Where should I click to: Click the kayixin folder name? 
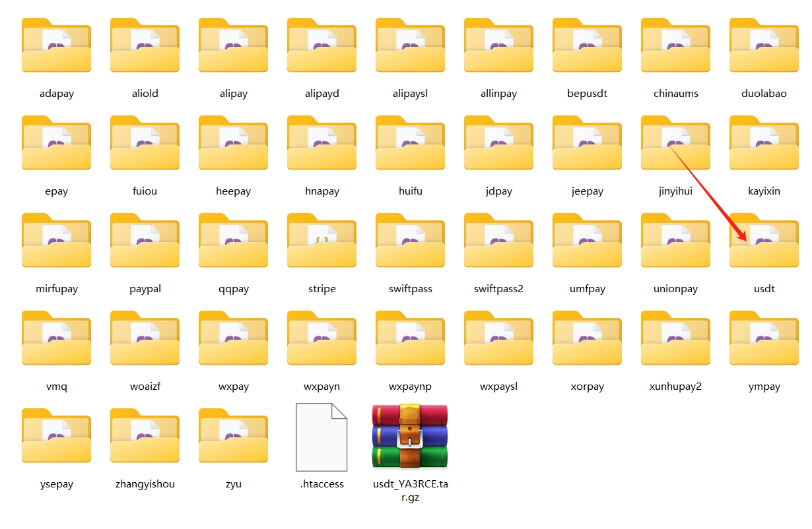coord(764,191)
